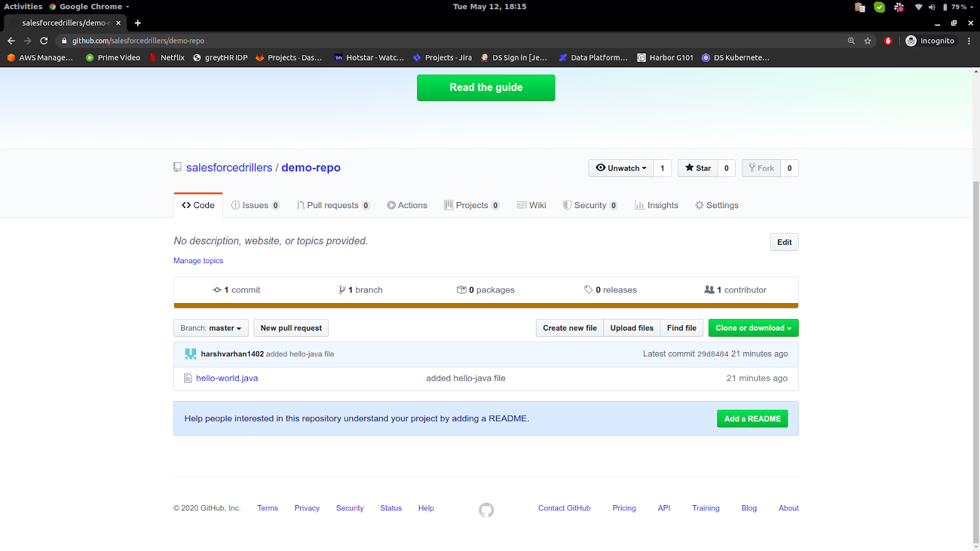This screenshot has width=980, height=551.
Task: Open the hello-world.java file
Action: tap(227, 378)
